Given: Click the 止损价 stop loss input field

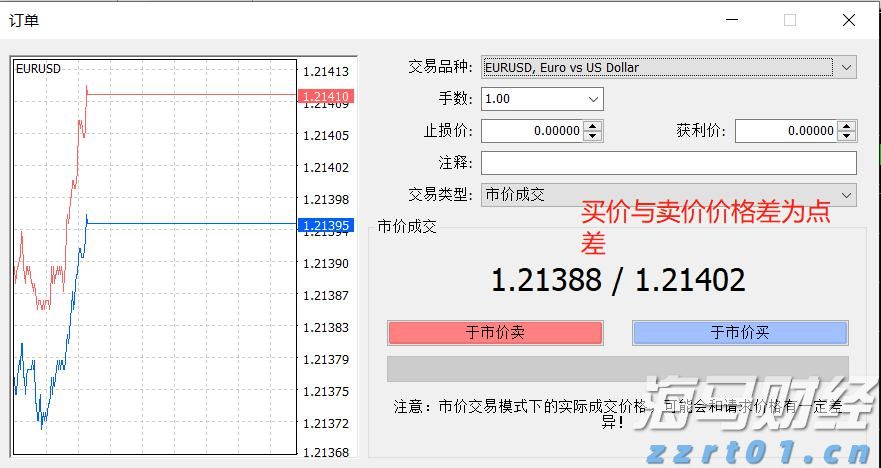Looking at the screenshot, I should coord(532,131).
